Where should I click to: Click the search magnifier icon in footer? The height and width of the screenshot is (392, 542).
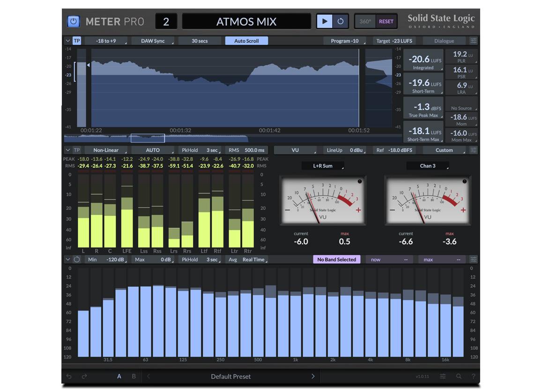[x=459, y=376]
